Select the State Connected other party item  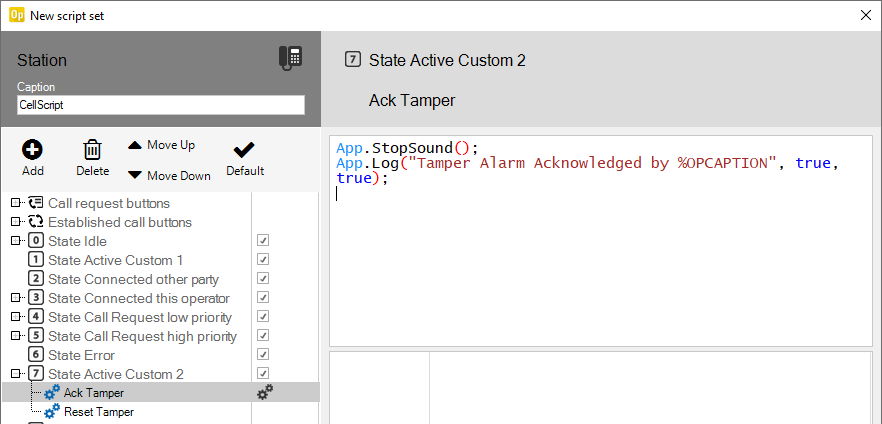pos(133,279)
